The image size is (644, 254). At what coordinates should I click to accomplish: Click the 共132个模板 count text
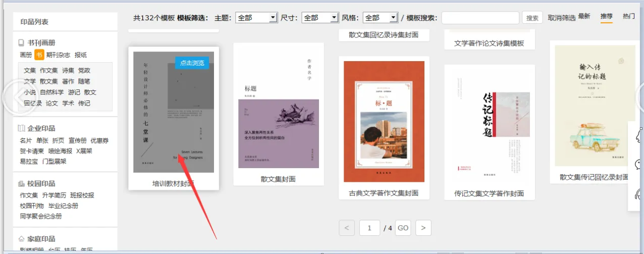pos(154,18)
